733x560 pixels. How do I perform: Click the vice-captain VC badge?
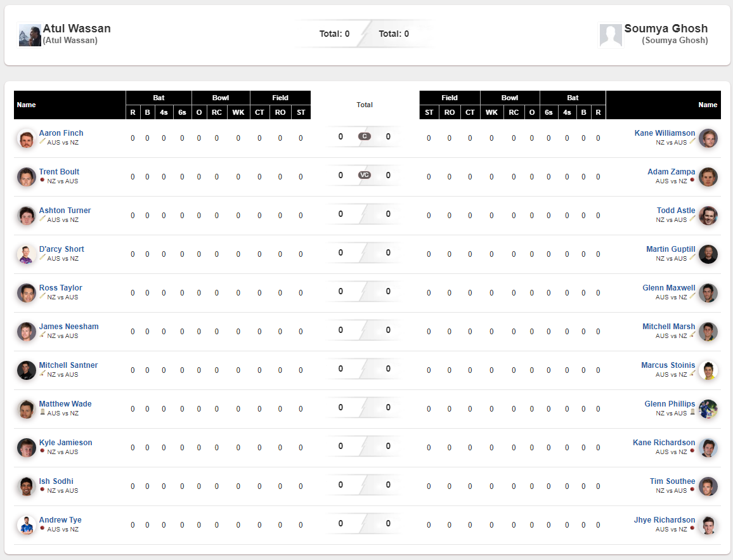[364, 175]
